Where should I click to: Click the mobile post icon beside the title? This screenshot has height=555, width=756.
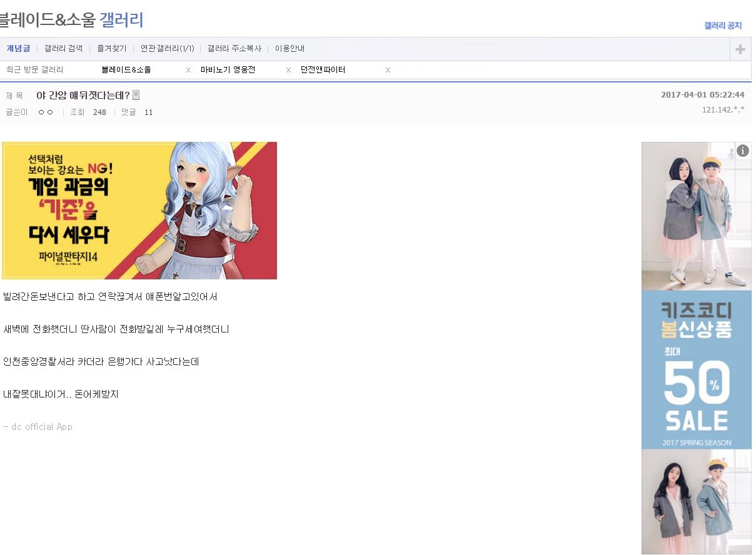[136, 95]
